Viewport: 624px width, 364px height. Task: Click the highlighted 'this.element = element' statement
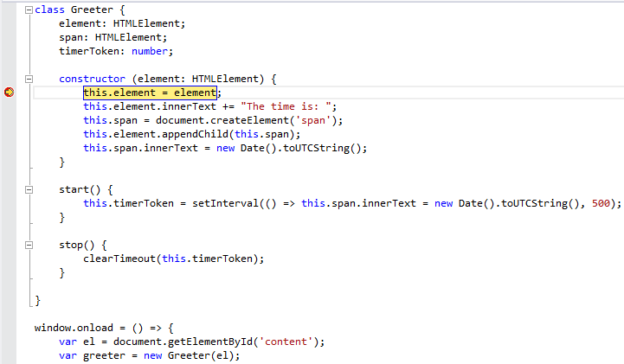click(150, 93)
